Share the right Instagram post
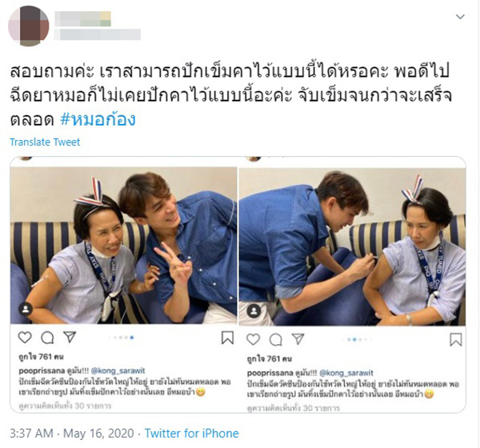This screenshot has width=480, height=448. pos(298,339)
